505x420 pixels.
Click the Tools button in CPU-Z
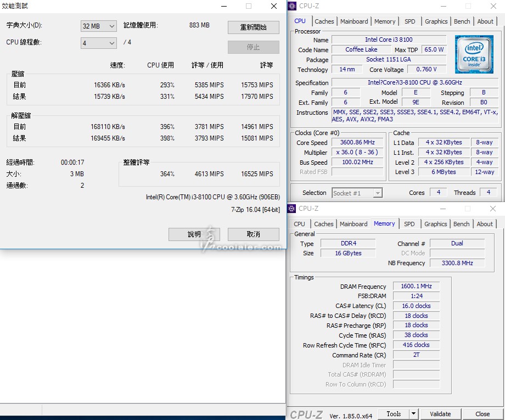pyautogui.click(x=394, y=413)
